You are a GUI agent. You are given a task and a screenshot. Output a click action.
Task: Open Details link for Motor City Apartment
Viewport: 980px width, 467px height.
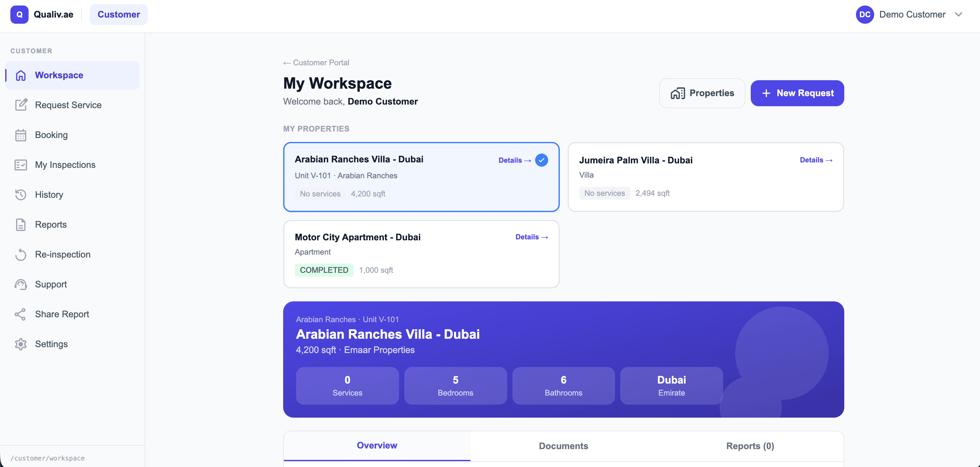(x=532, y=237)
